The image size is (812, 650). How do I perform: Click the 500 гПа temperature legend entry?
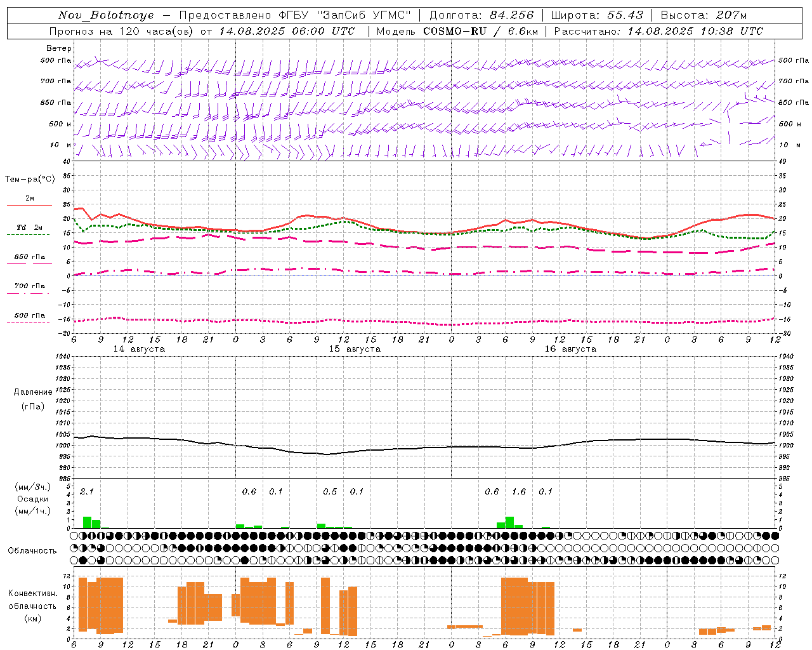(x=29, y=315)
